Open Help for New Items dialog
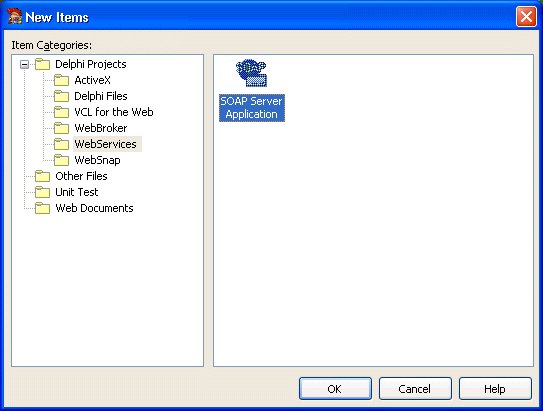This screenshot has width=543, height=411. tap(495, 388)
